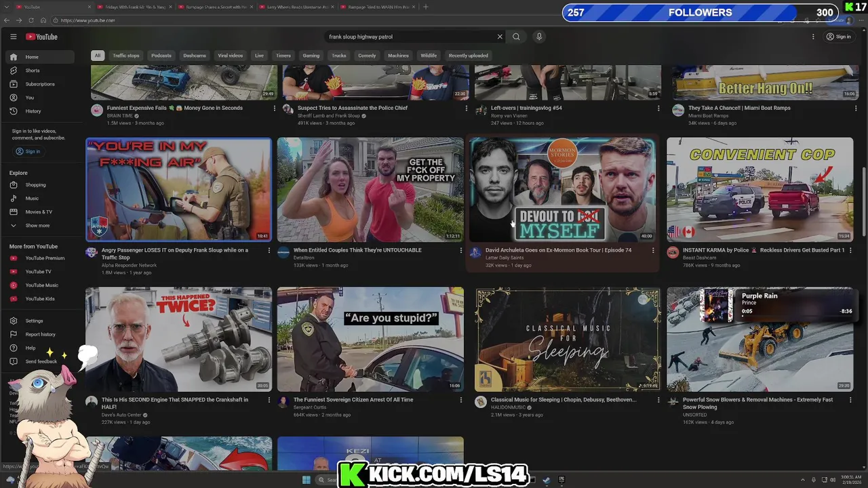Open a new browser tab

pyautogui.click(x=425, y=7)
